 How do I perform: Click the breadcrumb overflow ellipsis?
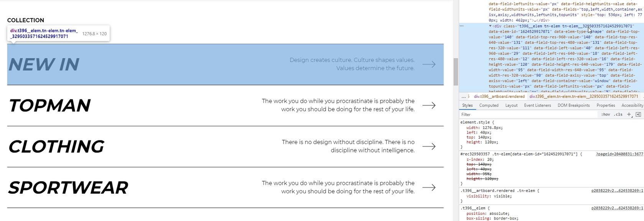click(x=464, y=96)
